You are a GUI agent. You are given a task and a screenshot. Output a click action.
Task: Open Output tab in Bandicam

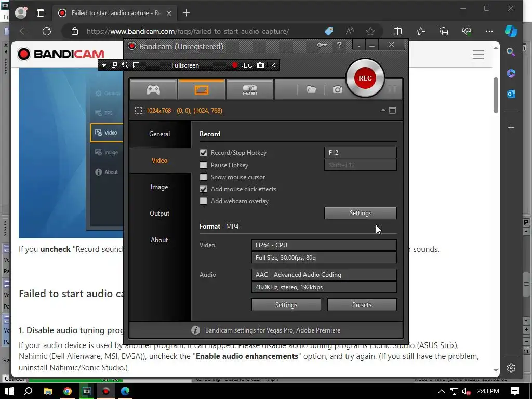point(159,214)
